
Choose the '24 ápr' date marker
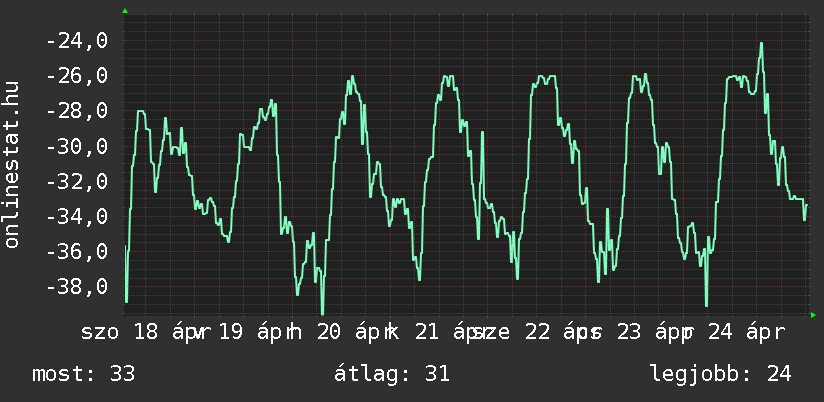745,332
